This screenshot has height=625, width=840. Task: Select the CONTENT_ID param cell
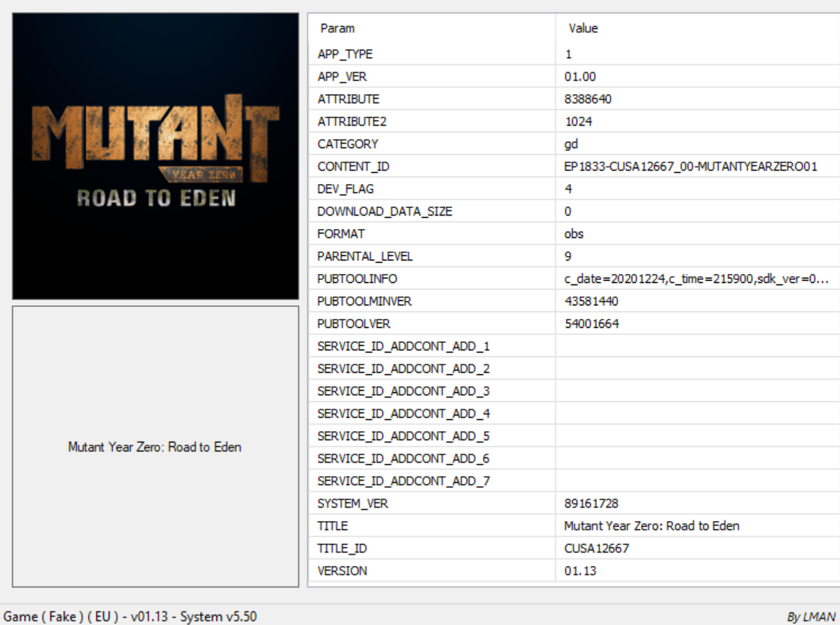432,167
